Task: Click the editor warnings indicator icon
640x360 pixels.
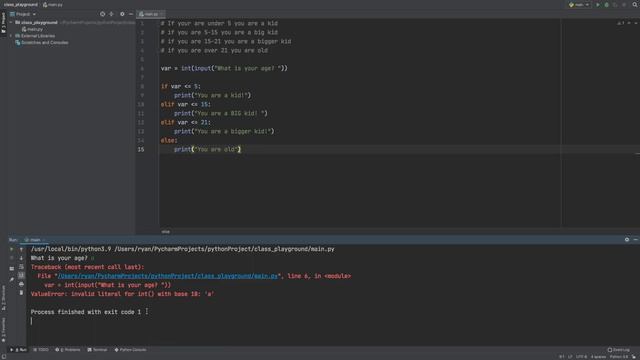Action: click(621, 23)
